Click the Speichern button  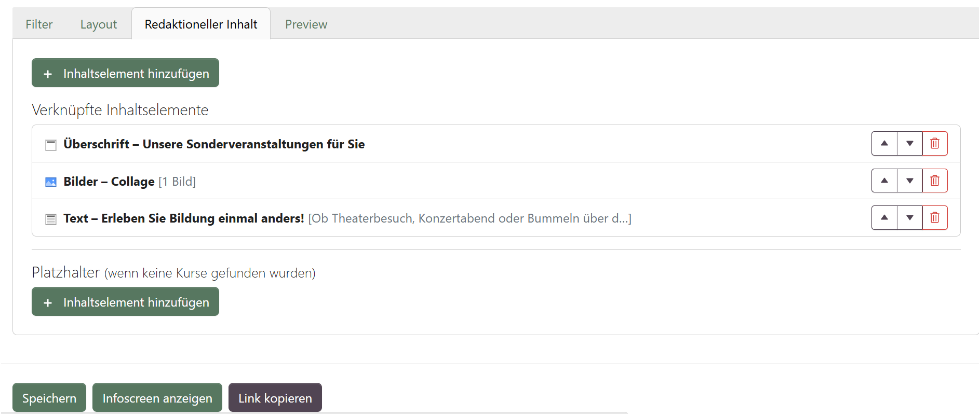[49, 398]
